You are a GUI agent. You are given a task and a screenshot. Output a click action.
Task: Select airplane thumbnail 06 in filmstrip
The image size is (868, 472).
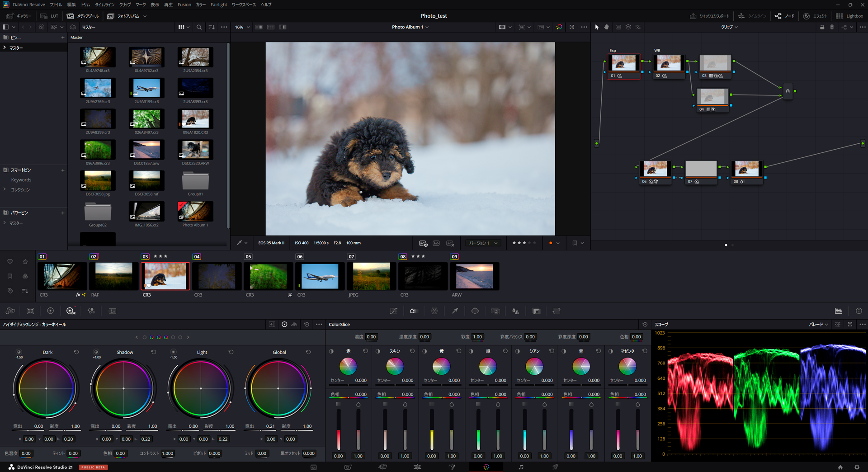(320, 276)
